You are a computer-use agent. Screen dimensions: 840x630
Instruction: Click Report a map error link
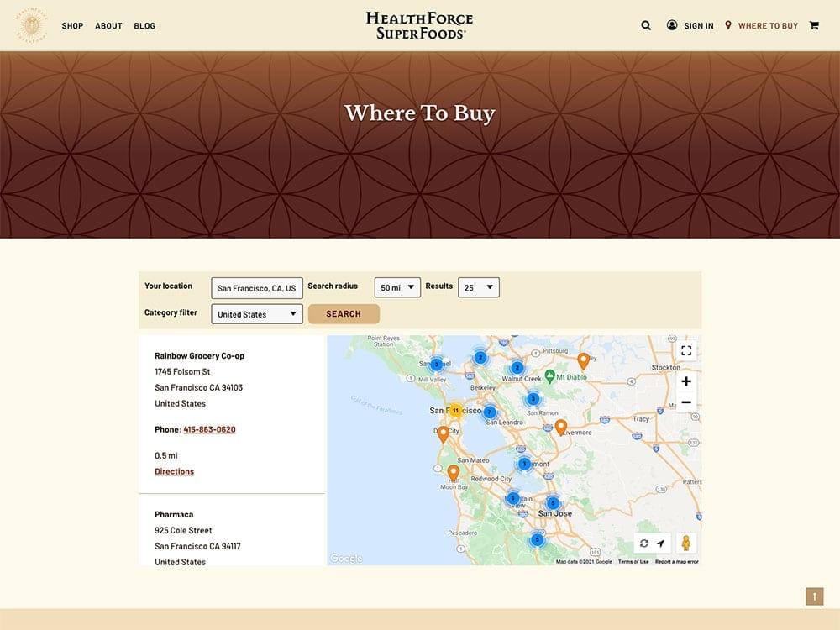coord(676,561)
